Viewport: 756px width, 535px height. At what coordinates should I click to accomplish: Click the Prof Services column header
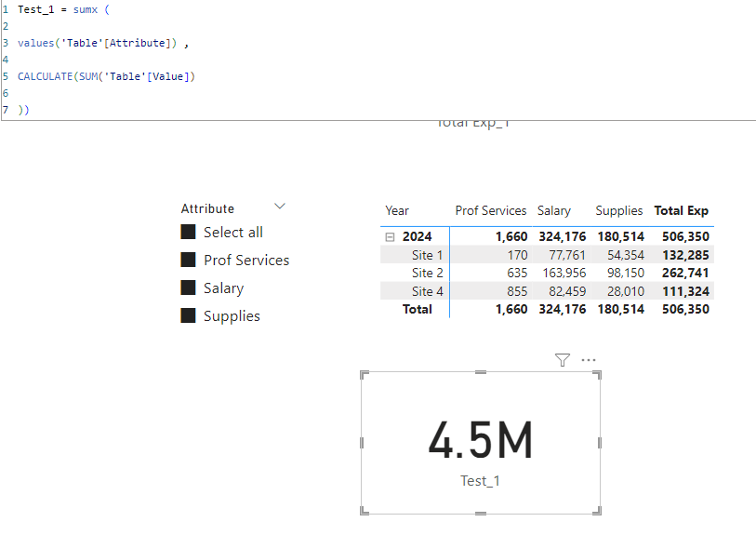pyautogui.click(x=490, y=211)
